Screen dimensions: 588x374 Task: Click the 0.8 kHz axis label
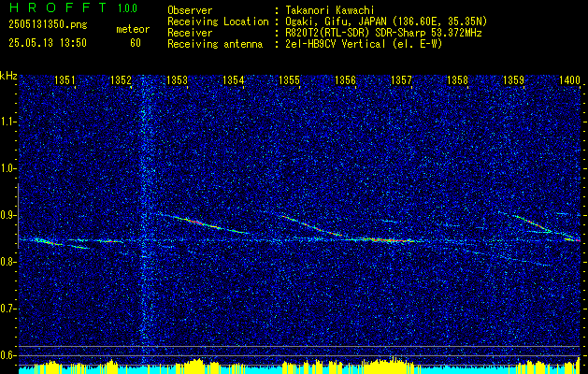pos(7,262)
